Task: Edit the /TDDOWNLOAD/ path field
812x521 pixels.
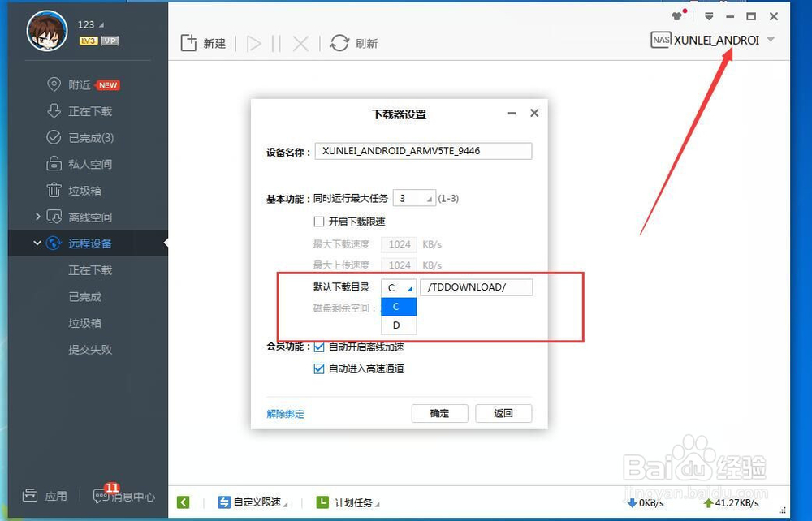Action: (x=477, y=287)
